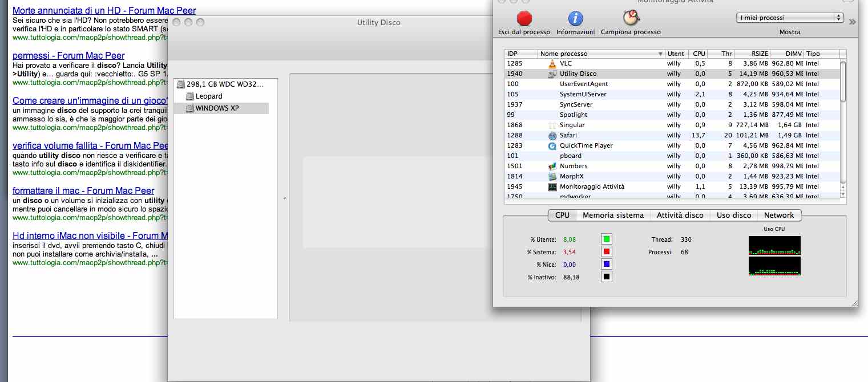Viewport: 868px width, 382px height.
Task: Select the Spotlight process row
Action: (x=672, y=115)
